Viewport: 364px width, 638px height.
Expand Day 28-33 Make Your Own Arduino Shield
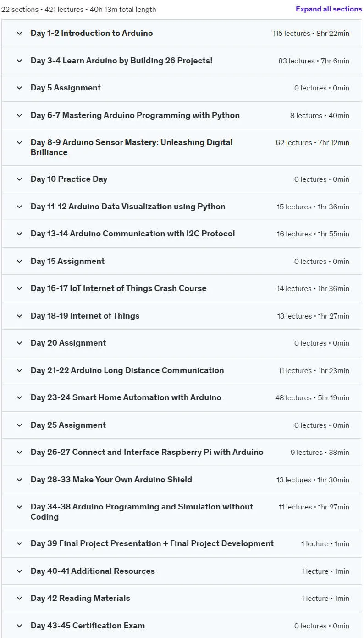182,480
